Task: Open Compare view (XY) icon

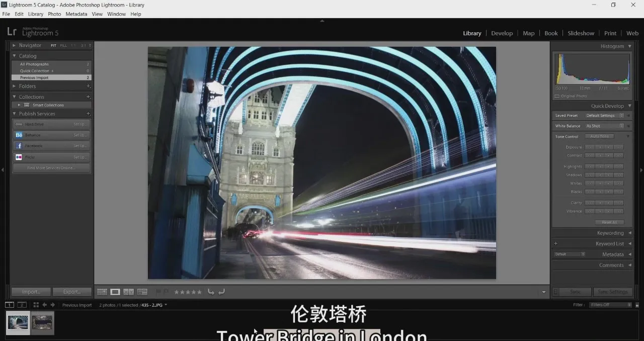Action: click(129, 292)
